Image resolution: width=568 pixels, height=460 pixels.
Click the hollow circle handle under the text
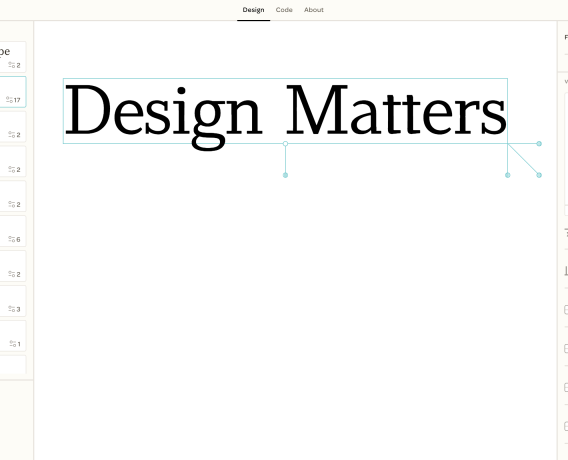[285, 144]
